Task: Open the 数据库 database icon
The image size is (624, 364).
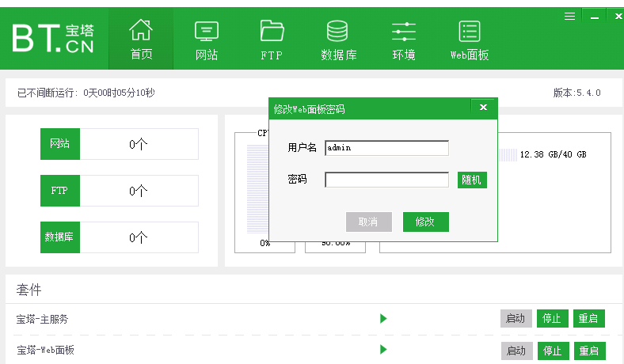Action: click(338, 40)
